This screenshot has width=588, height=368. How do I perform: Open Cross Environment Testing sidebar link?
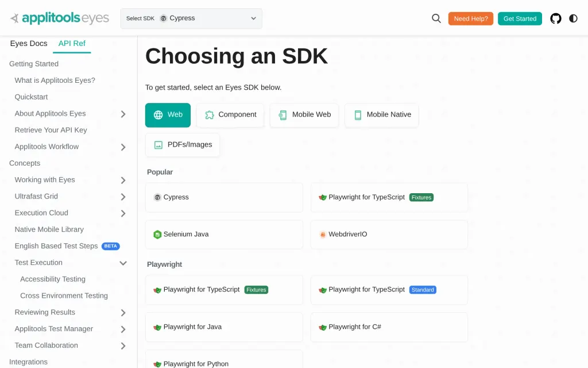[64, 296]
